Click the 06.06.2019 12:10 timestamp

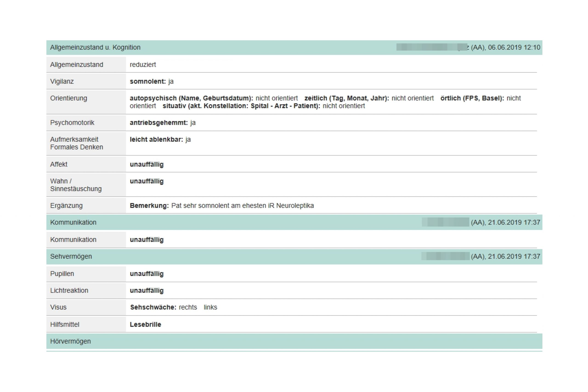click(x=514, y=47)
